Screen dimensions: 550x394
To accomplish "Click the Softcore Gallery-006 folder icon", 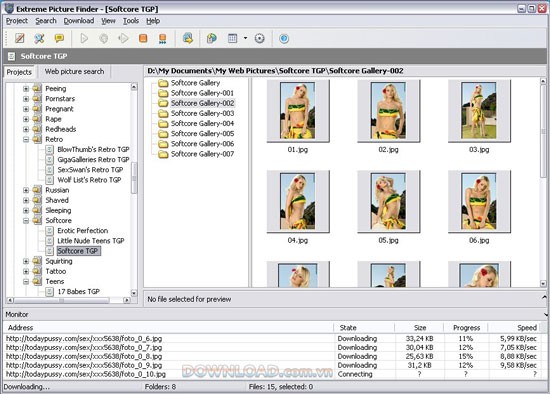I will [x=163, y=144].
